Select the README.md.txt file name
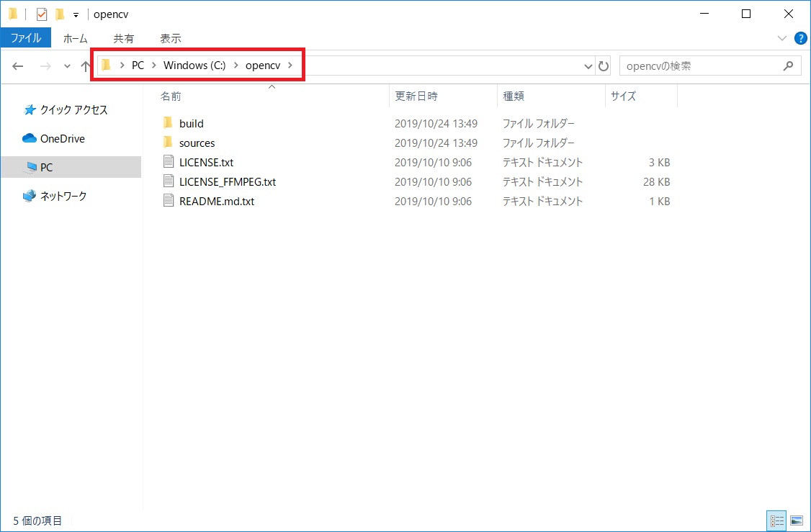Viewport: 811px width, 532px height. click(x=217, y=201)
